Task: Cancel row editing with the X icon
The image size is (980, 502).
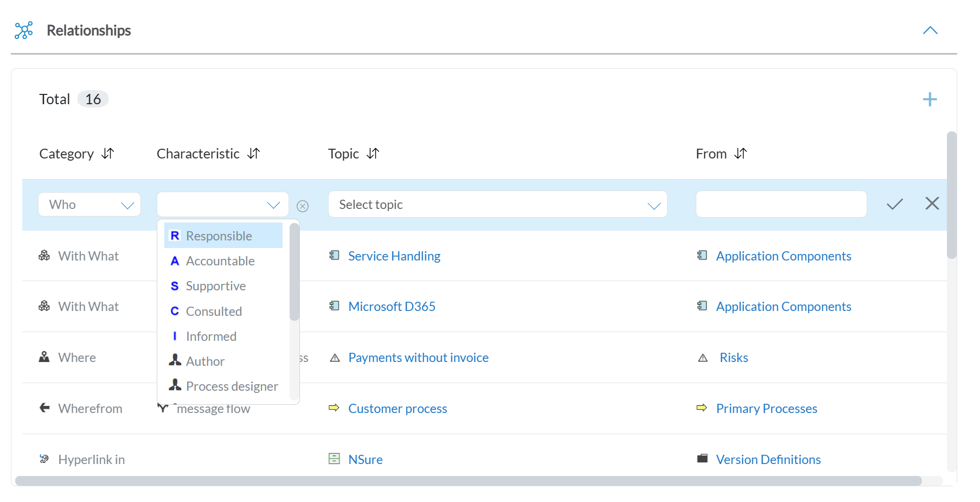Action: point(932,204)
